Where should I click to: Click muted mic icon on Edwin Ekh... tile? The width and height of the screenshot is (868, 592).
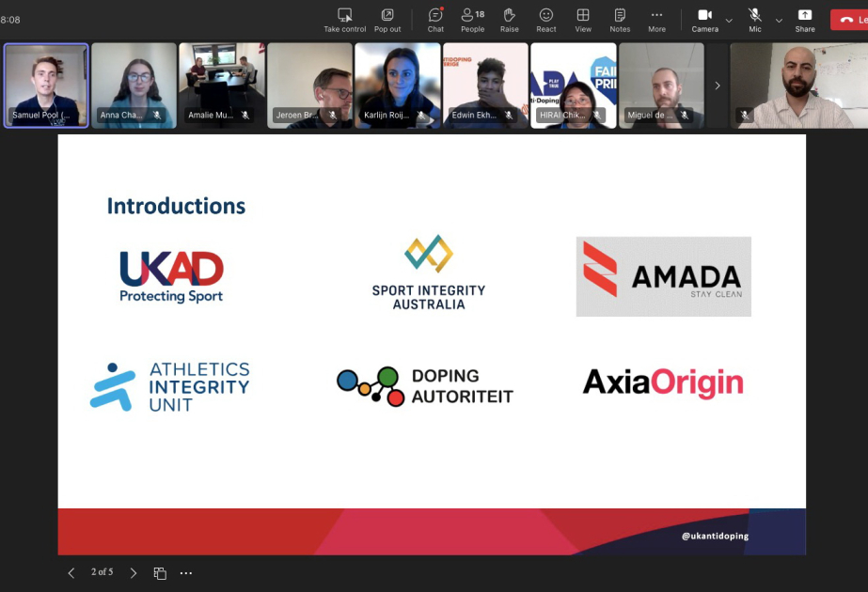click(x=509, y=115)
